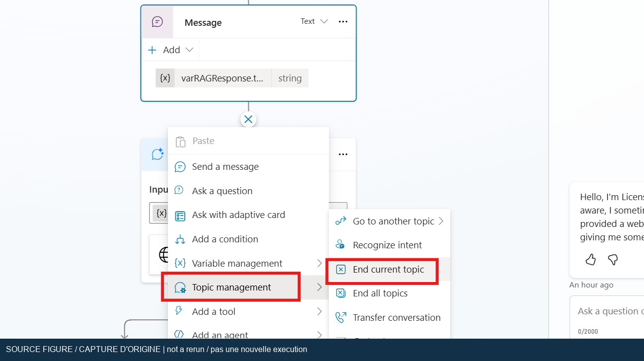
Task: Click the 'An hour ago' timestamp
Action: (591, 285)
